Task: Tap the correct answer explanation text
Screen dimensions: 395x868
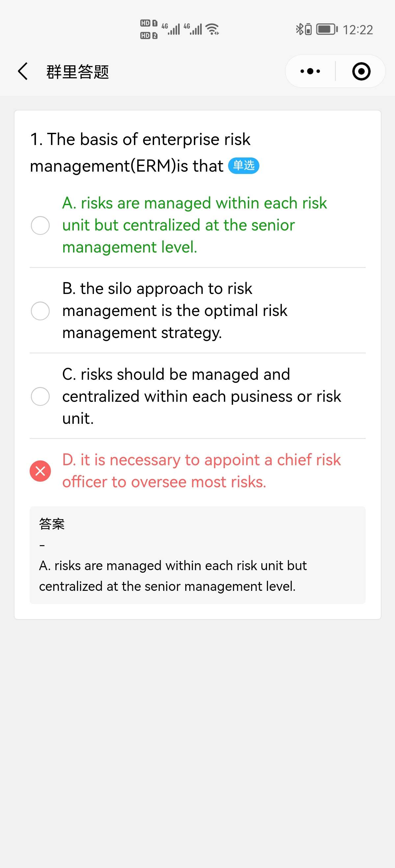Action: 173,576
